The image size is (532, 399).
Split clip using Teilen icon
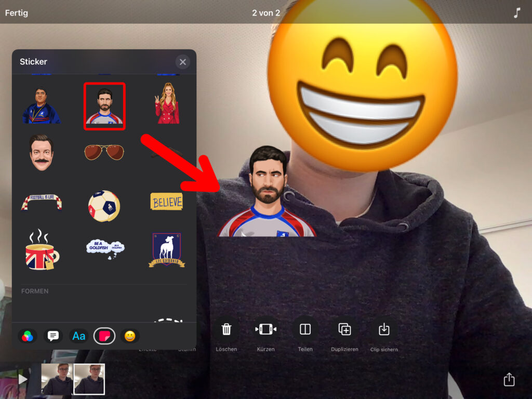pyautogui.click(x=305, y=329)
